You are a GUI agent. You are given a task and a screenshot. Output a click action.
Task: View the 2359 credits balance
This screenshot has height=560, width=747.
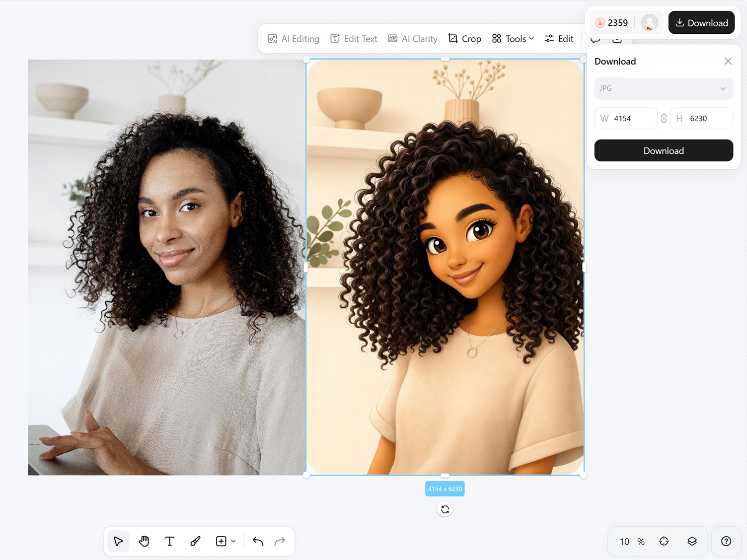611,23
